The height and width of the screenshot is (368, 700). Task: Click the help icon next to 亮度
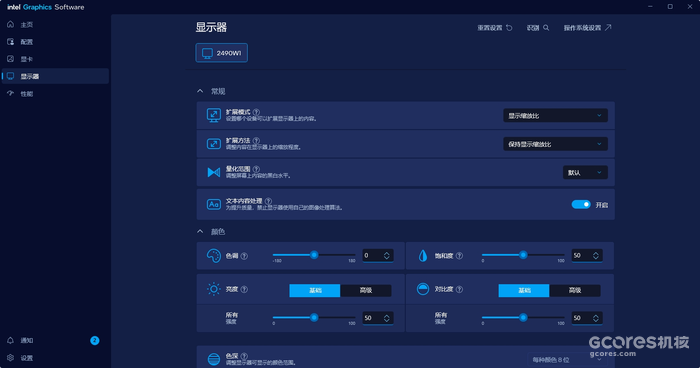[244, 289]
